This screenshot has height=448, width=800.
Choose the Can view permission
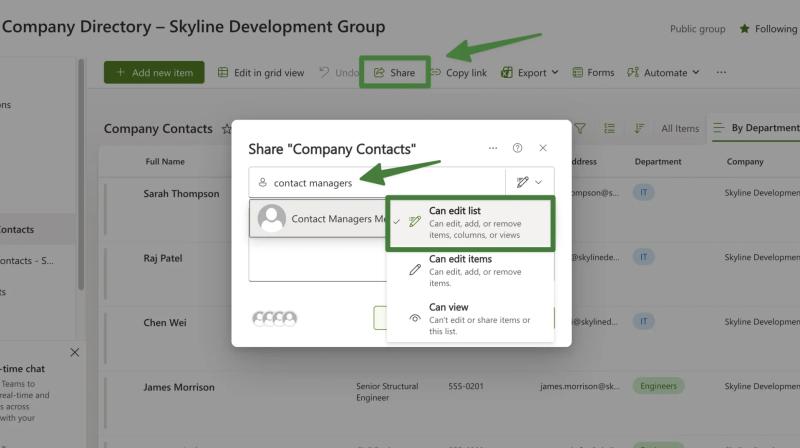[x=470, y=318]
